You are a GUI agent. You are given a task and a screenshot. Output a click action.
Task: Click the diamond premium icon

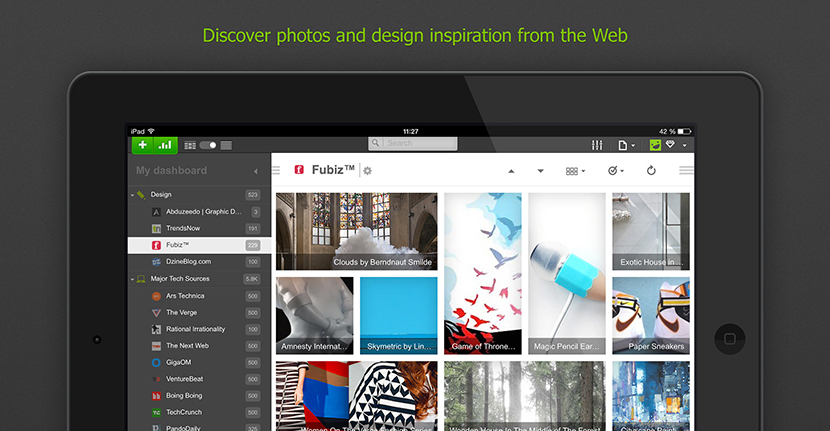click(671, 145)
